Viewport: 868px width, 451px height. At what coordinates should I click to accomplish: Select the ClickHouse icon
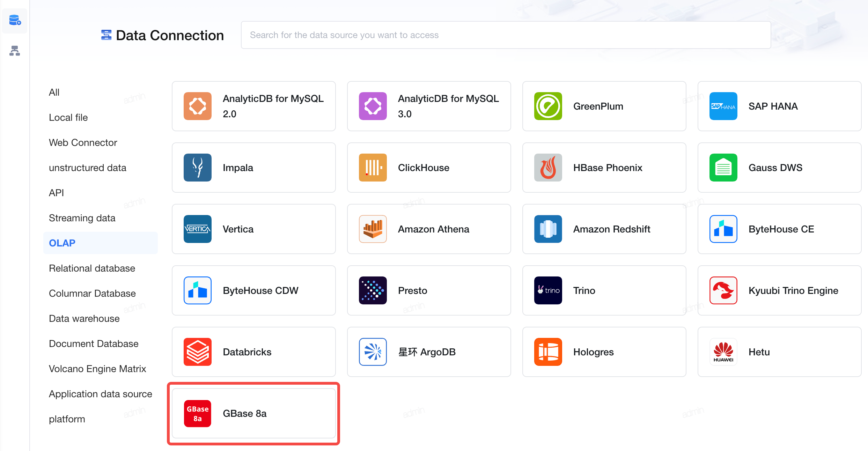[373, 168]
